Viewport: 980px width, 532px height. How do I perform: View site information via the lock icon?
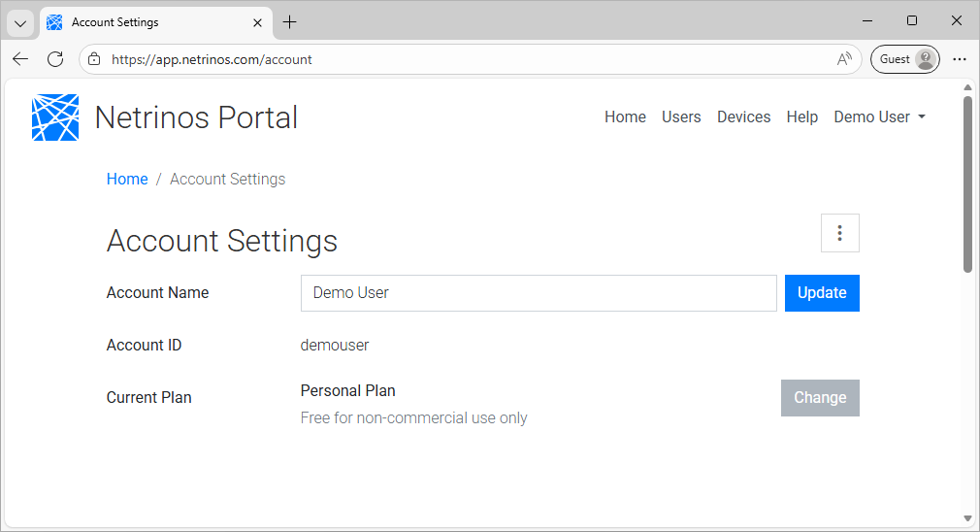pyautogui.click(x=94, y=59)
